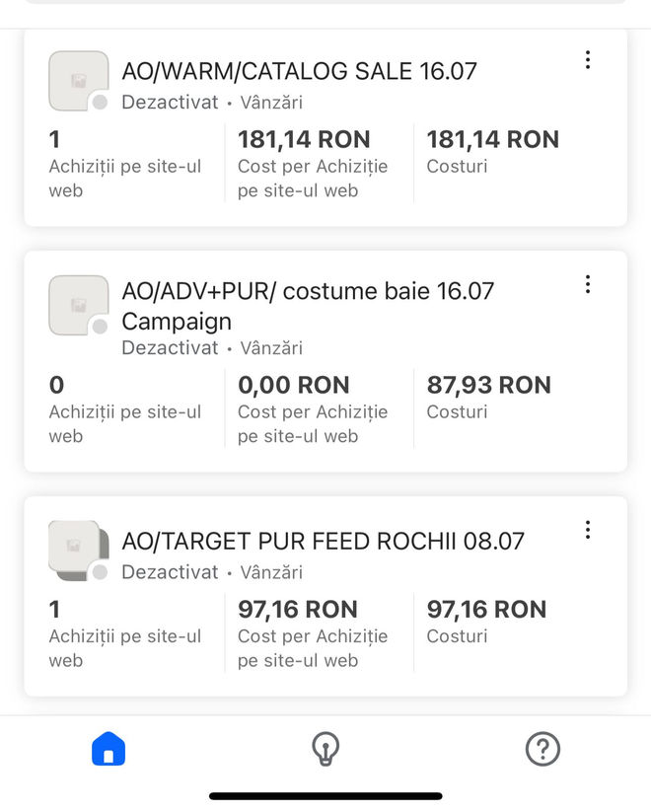The height and width of the screenshot is (812, 651).
Task: Open options menu for AO/WARM/CATALOG SALE 16.07
Action: (588, 60)
